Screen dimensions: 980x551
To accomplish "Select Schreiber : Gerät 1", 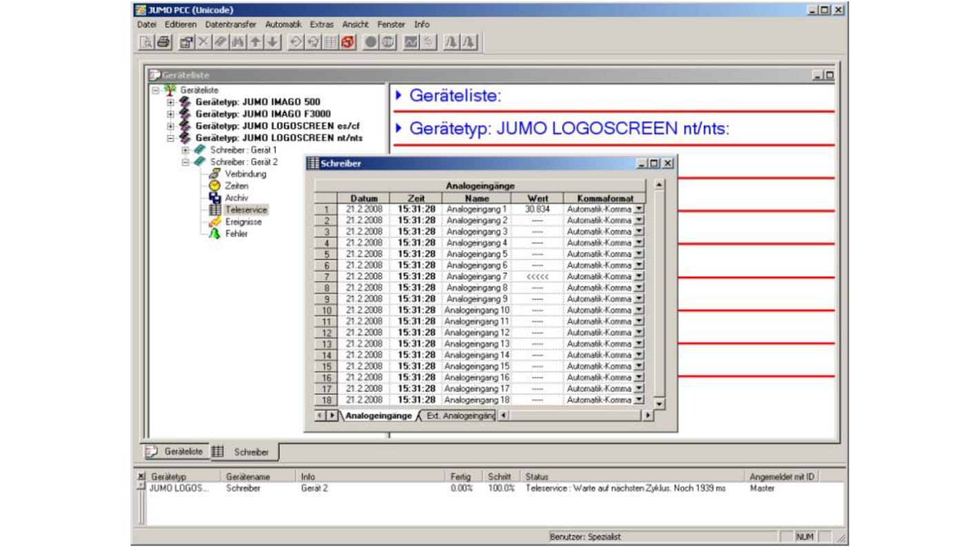I will pos(243,150).
